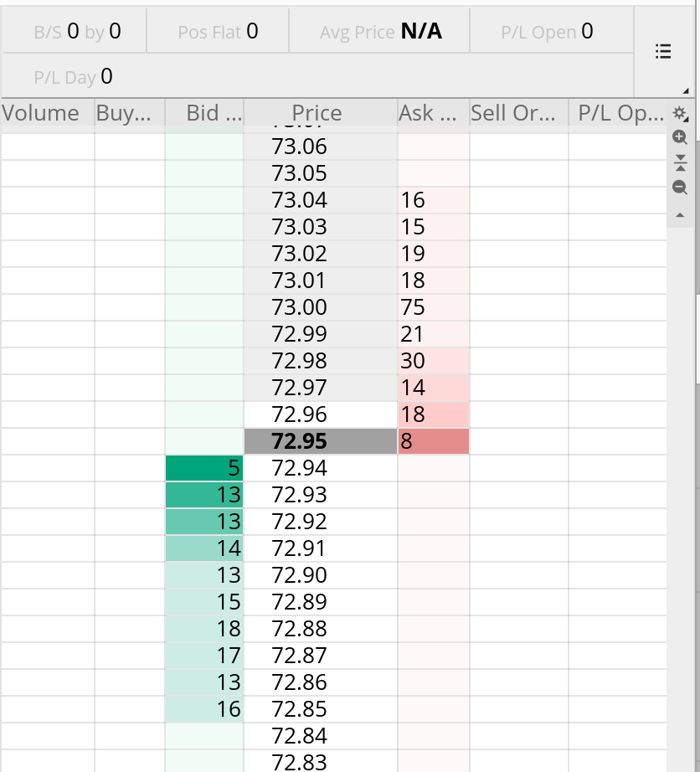Click the P/L Open value box
Image resolution: width=700 pixels, height=772 pixels.
coord(547,32)
